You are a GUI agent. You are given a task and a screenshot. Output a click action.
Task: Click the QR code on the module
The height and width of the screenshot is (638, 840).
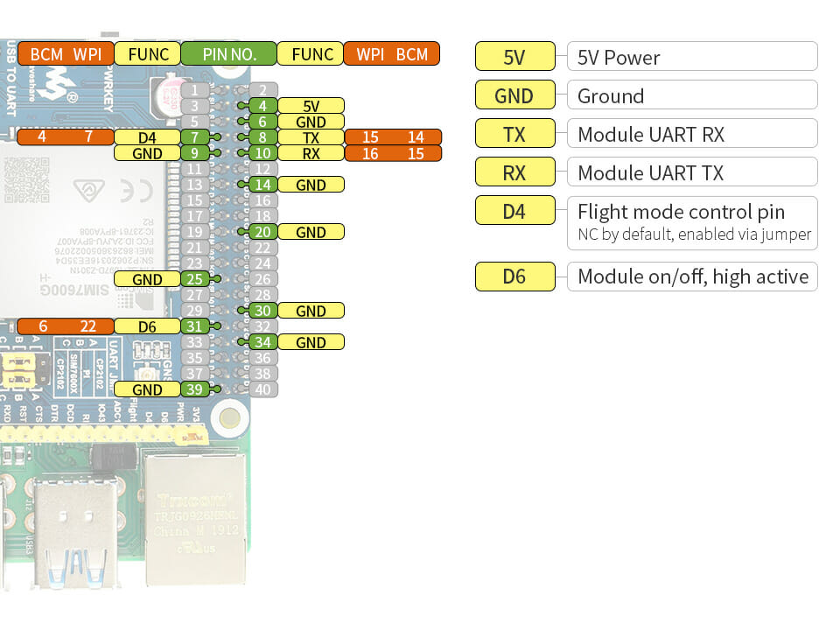pyautogui.click(x=27, y=180)
